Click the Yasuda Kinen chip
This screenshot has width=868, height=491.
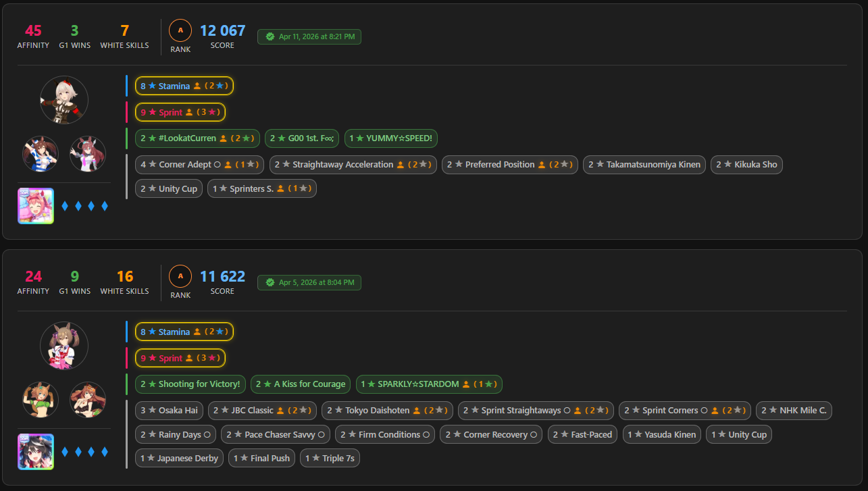[662, 434]
